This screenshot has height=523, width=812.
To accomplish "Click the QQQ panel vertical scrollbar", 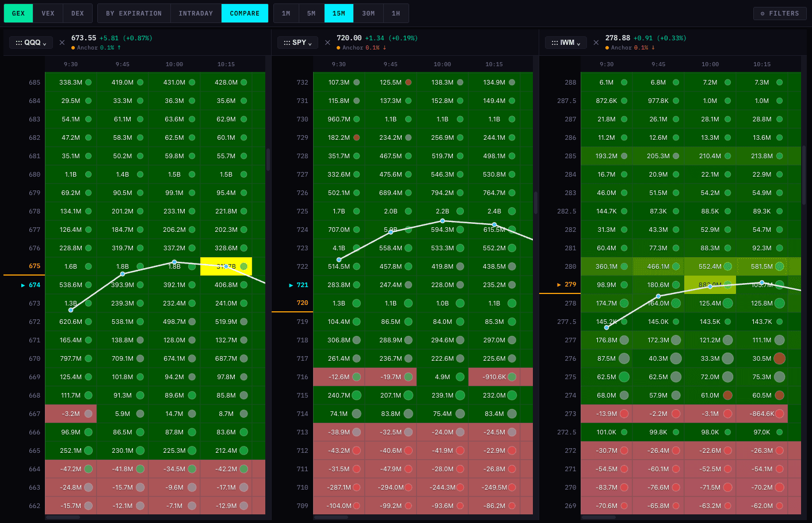I will pos(268,159).
